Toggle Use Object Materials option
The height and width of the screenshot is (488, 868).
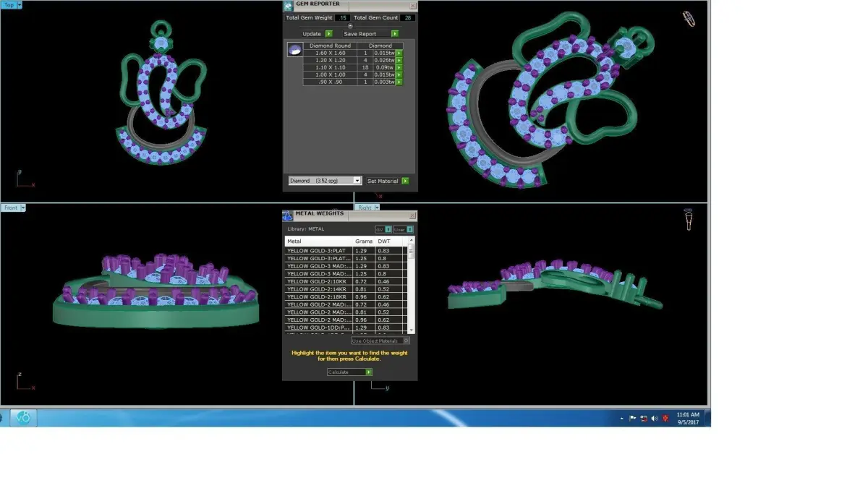(x=380, y=341)
